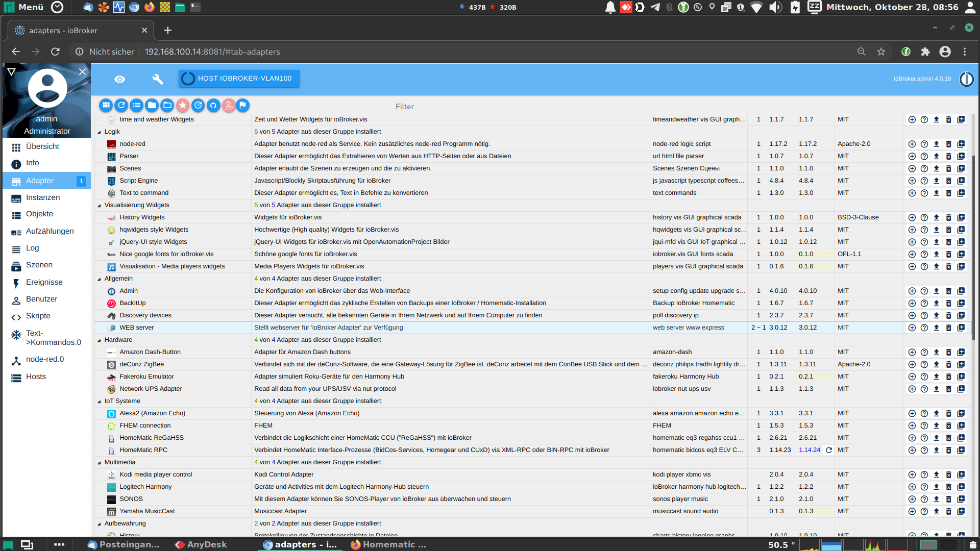This screenshot has height=551, width=980.
Task: Click ioBroker logo in top-right corner
Action: [966, 79]
